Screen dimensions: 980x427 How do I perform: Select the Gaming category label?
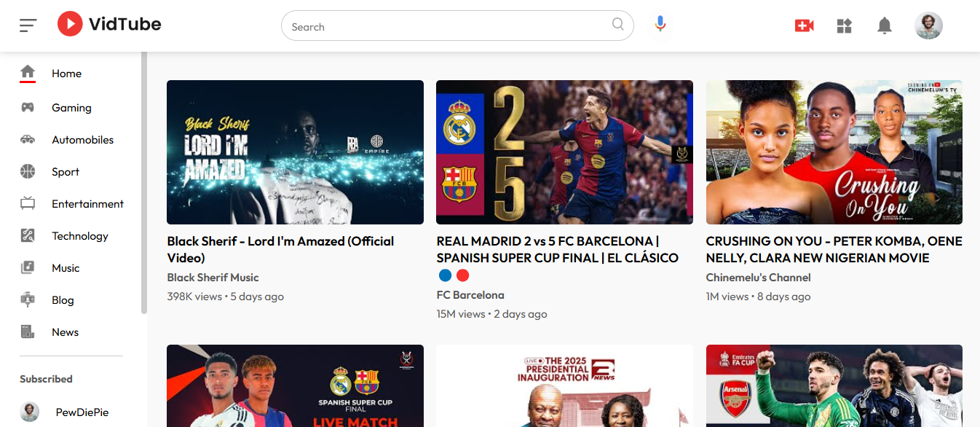[71, 108]
